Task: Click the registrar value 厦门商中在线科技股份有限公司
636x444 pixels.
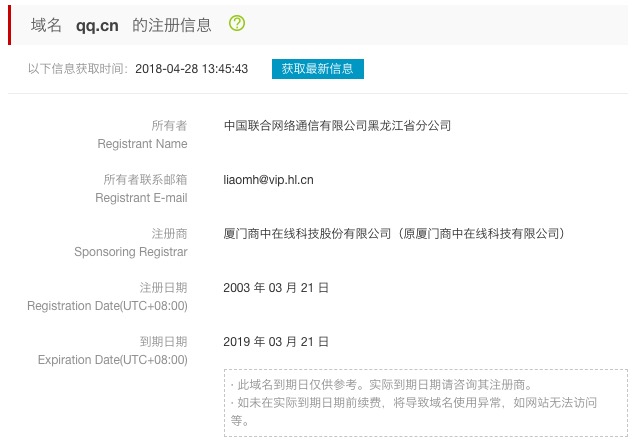Action: pyautogui.click(x=308, y=233)
